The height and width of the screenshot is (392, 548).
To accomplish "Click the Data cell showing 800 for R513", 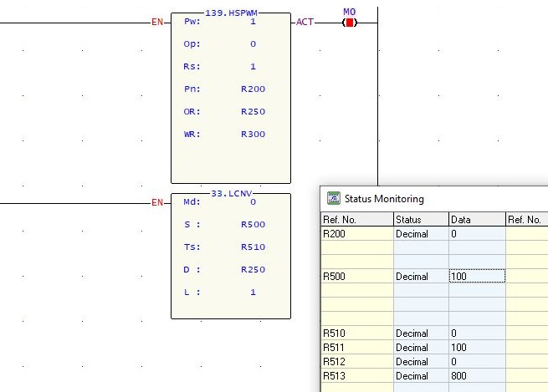I will (x=476, y=376).
